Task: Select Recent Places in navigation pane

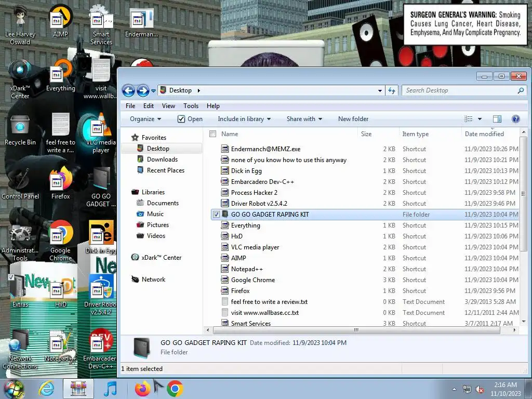Action: [165, 170]
